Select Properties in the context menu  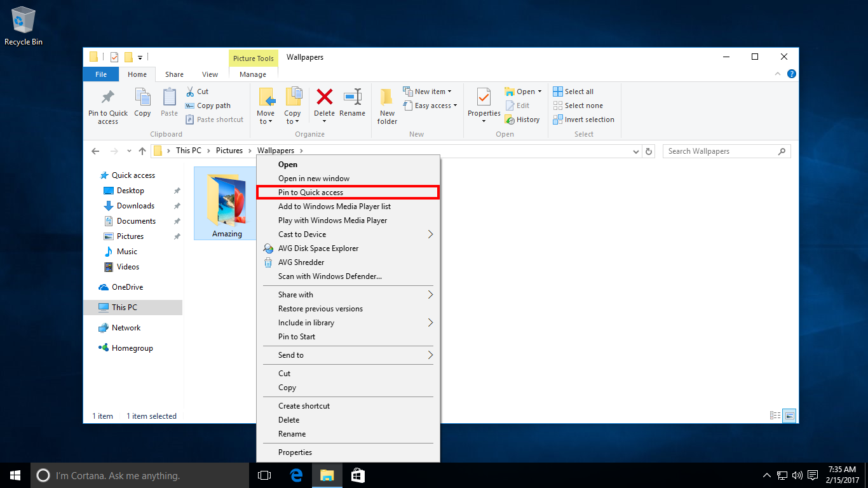click(x=295, y=452)
